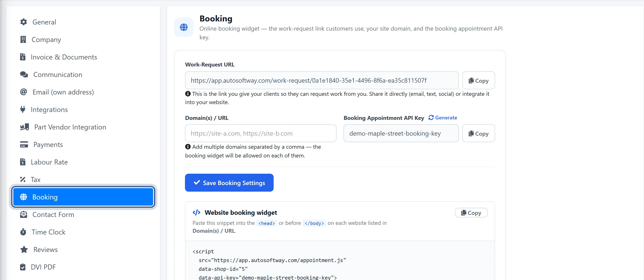This screenshot has width=644, height=280.
Task: Click the Integrations plug icon
Action: (x=23, y=110)
